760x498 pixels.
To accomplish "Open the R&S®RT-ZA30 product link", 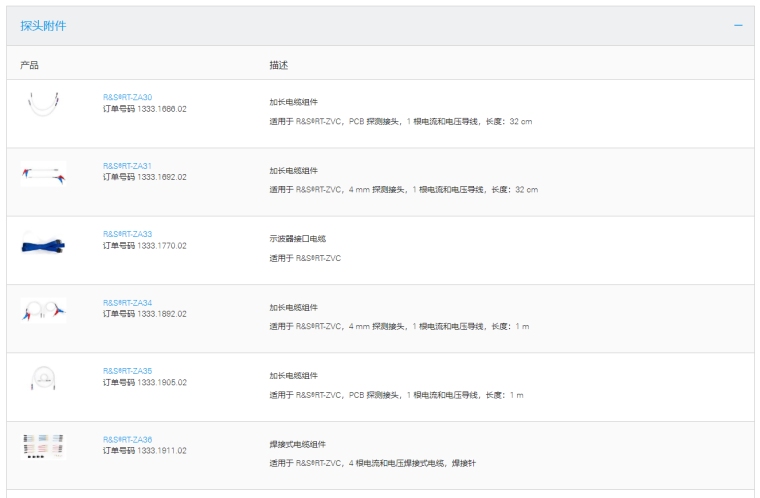I will tap(127, 97).
